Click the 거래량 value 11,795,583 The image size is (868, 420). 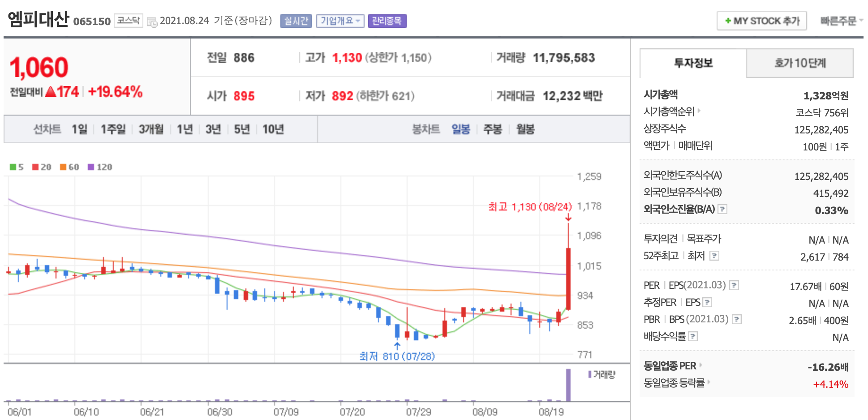click(x=564, y=58)
